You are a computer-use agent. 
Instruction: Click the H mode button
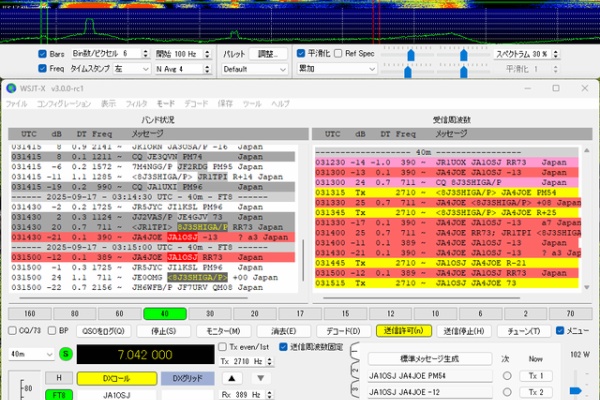pos(59,377)
